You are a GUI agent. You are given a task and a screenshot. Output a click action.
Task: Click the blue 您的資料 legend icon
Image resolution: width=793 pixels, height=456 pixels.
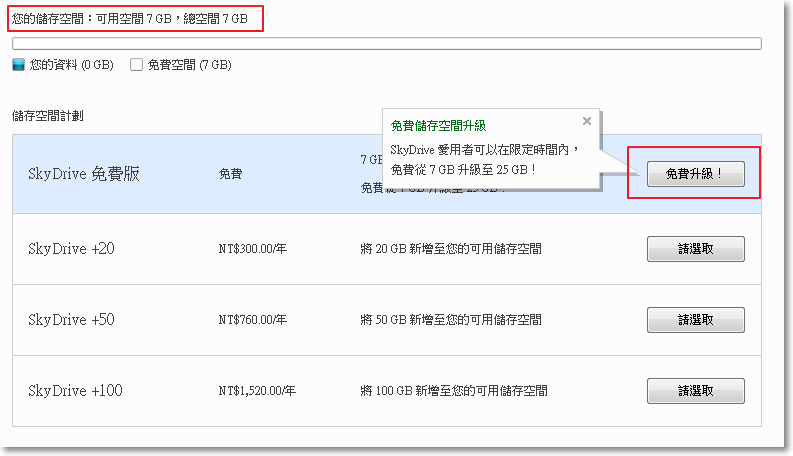point(18,65)
